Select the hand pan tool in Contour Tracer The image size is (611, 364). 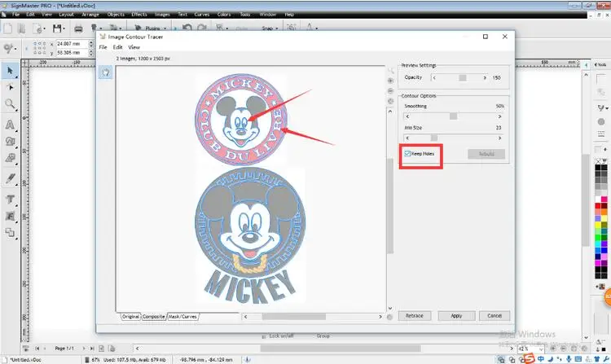(x=106, y=72)
